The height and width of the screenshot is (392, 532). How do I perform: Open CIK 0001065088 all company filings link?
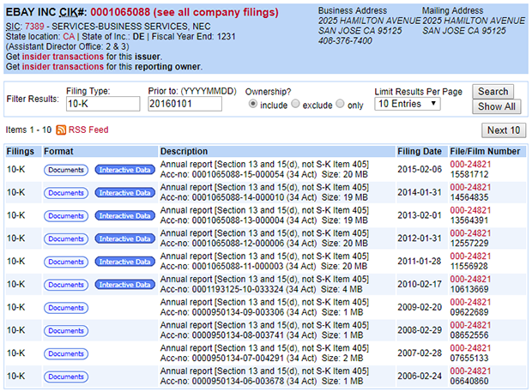tap(184, 12)
